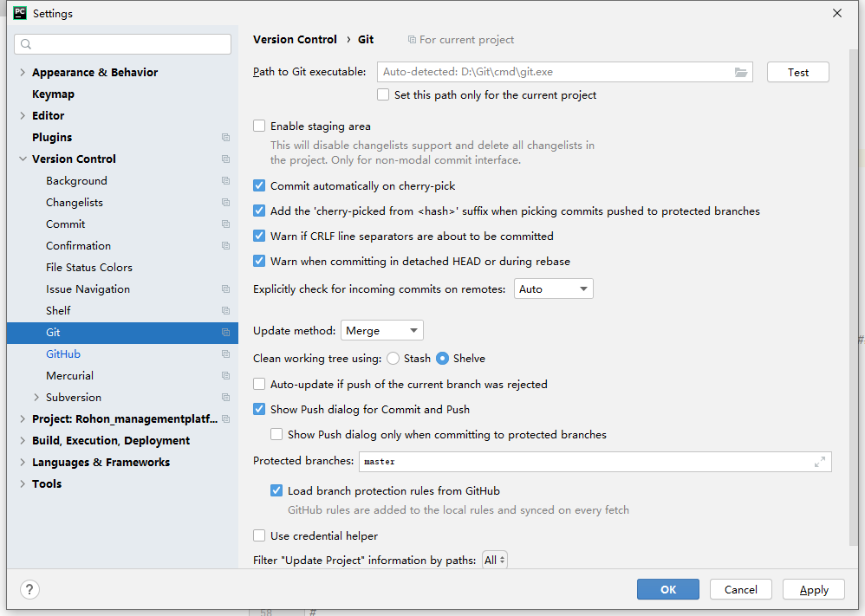The height and width of the screenshot is (616, 865).
Task: Click the project-level icon beside Project: Rohon_managementplatf
Action: 225,419
